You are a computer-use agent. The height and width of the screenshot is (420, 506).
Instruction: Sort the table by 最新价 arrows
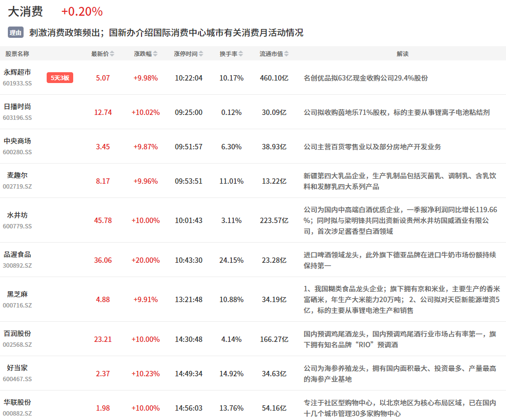coord(112,54)
